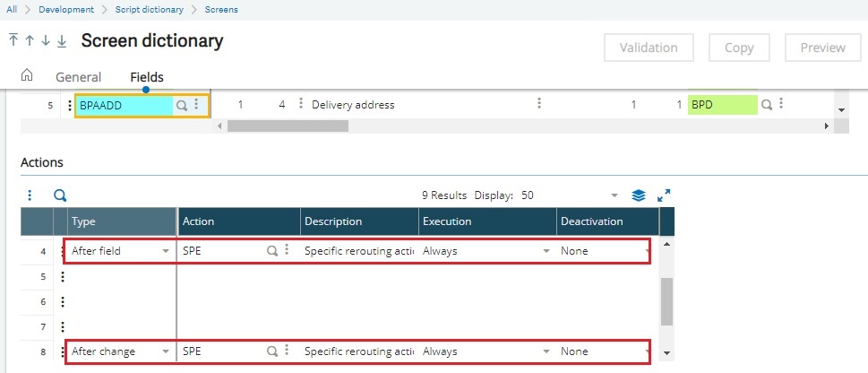Go to the first record arrow icon
Viewport: 868px width, 373px height.
(13, 40)
